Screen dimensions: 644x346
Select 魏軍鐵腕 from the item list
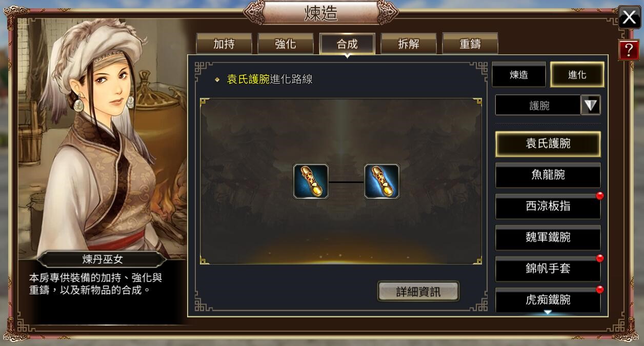(x=548, y=237)
